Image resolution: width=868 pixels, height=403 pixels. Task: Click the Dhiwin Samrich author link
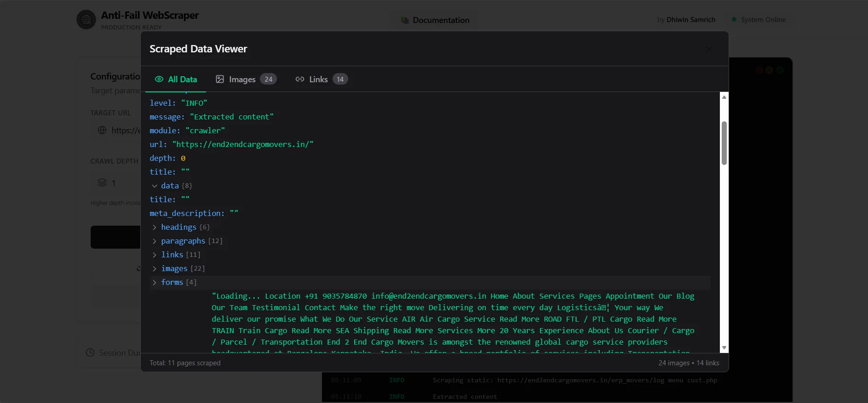click(690, 20)
